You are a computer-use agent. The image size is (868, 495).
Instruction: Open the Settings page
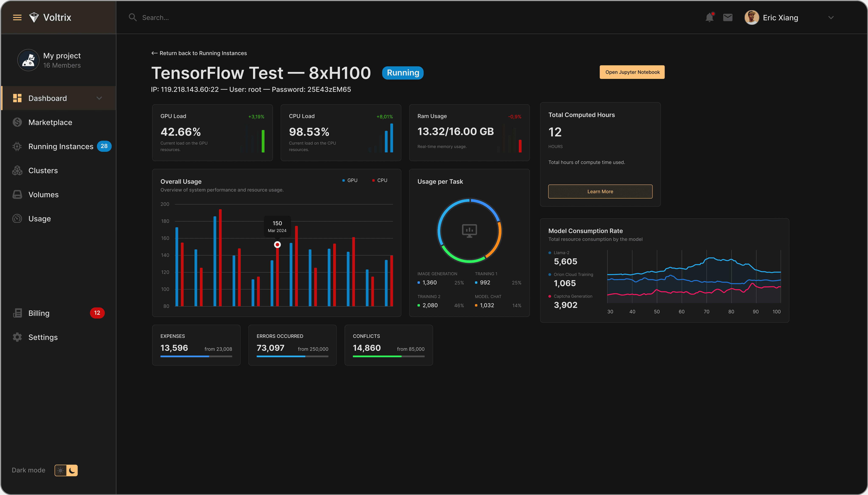point(58,337)
